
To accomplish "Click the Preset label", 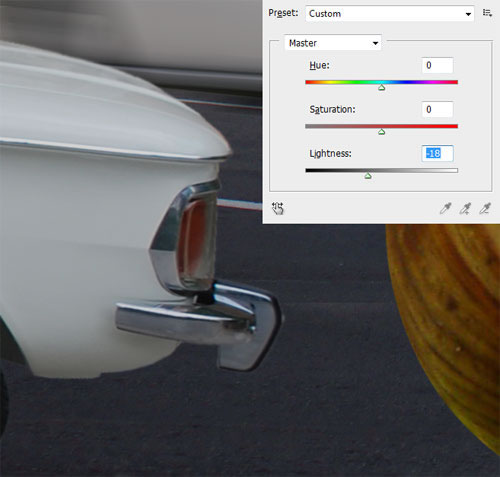I will point(283,13).
